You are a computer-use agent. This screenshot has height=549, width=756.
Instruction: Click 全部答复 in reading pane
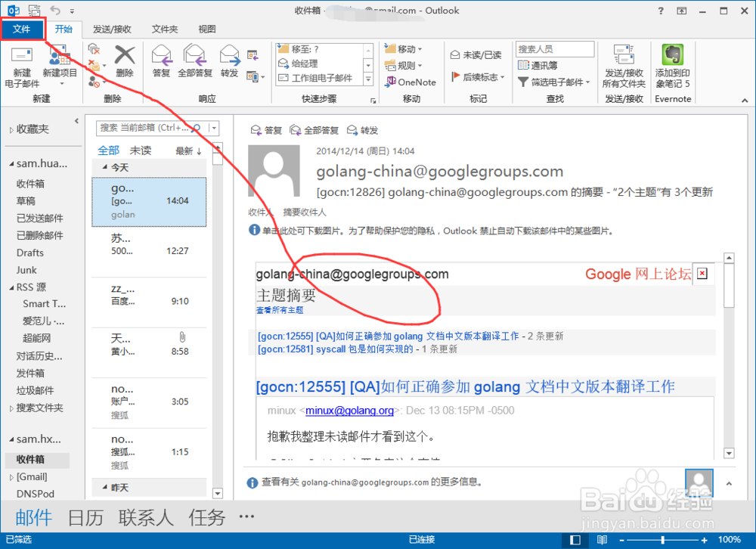click(x=314, y=130)
